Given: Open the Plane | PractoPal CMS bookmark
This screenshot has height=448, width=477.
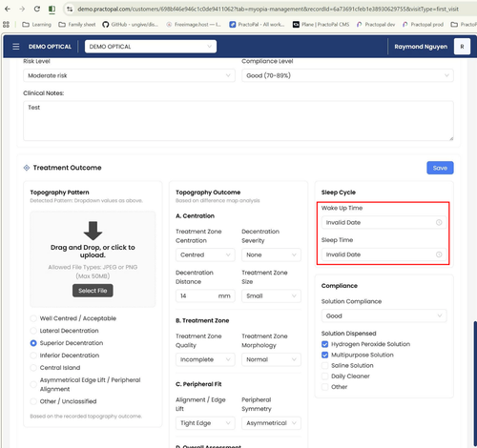Looking at the screenshot, I should [x=321, y=25].
